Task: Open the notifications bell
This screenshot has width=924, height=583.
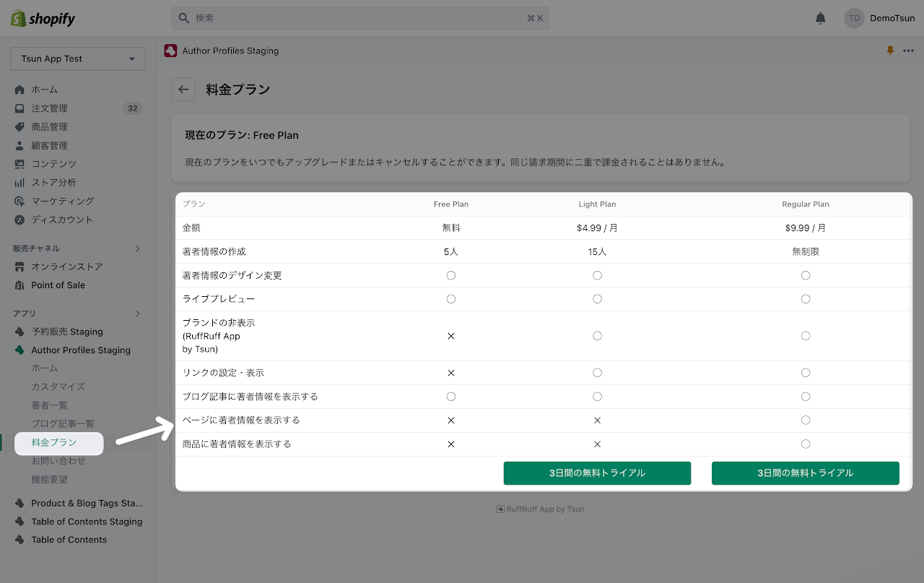Action: click(820, 18)
